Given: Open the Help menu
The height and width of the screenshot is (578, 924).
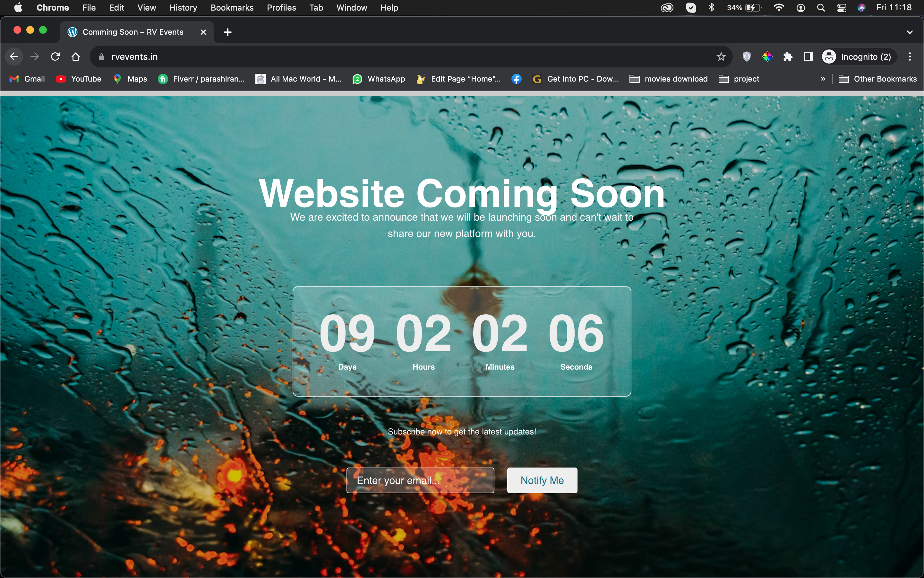Looking at the screenshot, I should tap(389, 8).
